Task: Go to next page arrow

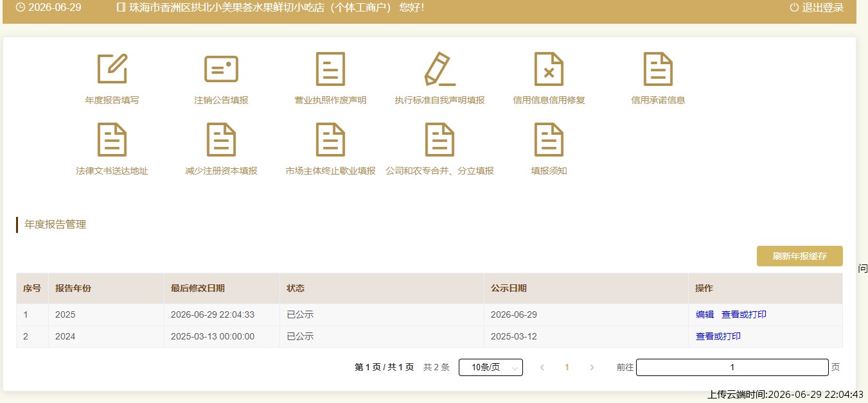Action: [x=592, y=367]
